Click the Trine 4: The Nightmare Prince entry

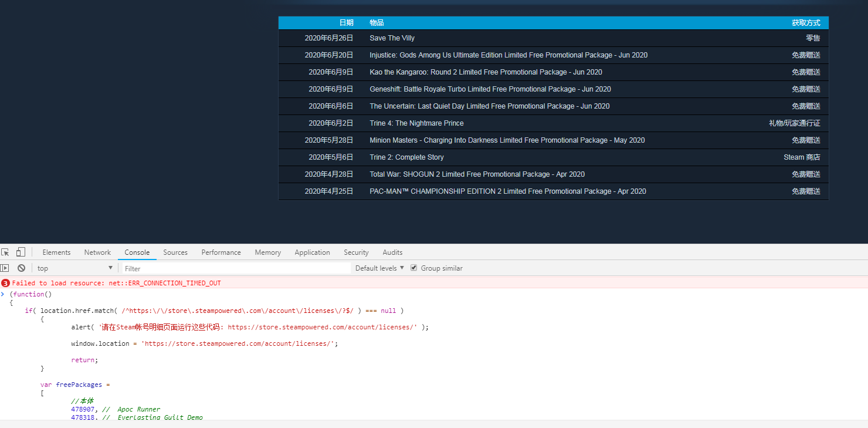416,123
